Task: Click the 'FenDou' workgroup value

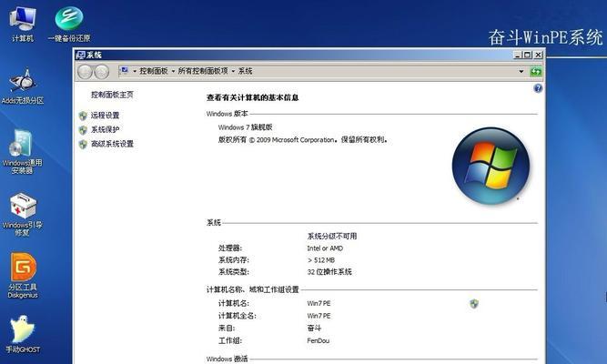Action: 318,340
